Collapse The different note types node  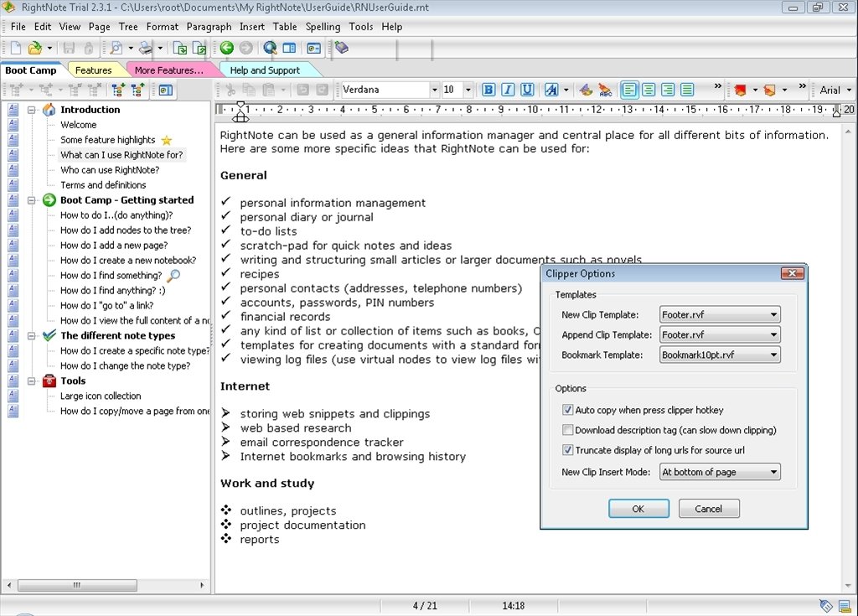[x=32, y=335]
